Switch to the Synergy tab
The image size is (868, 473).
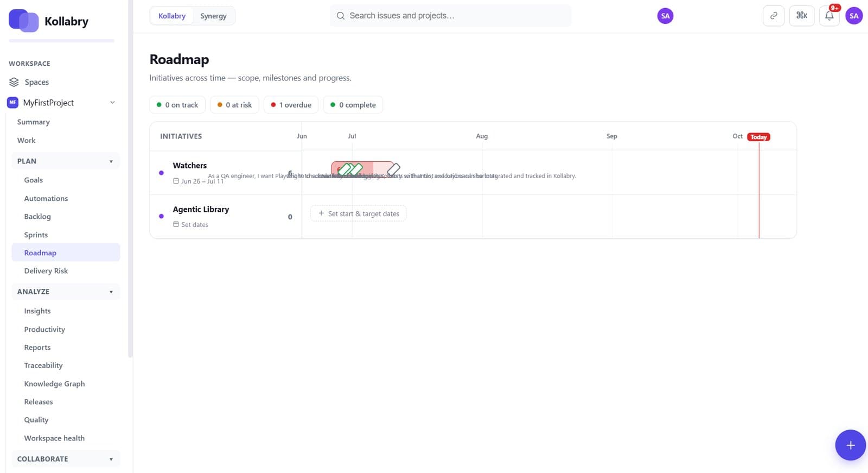click(213, 16)
